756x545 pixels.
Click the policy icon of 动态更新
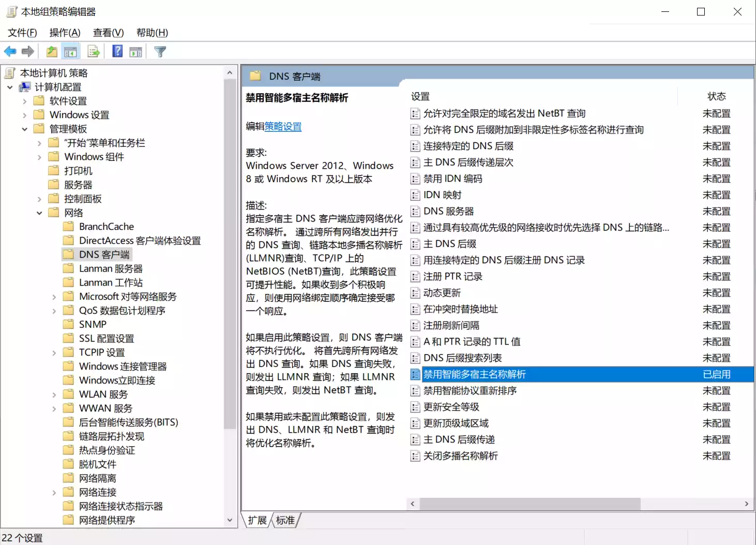tap(415, 293)
